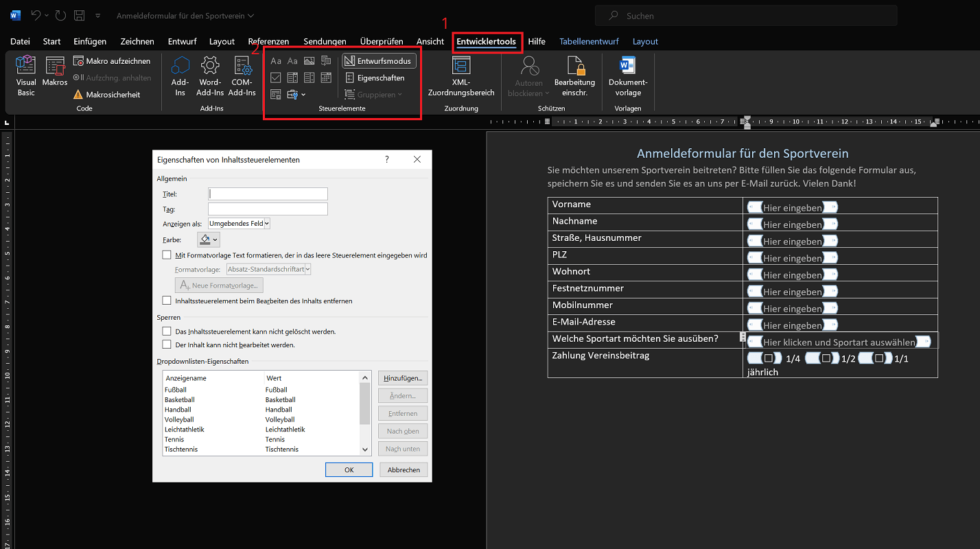Click Abbrechen in the dialog
Viewport: 980px width, 549px height.
point(404,470)
